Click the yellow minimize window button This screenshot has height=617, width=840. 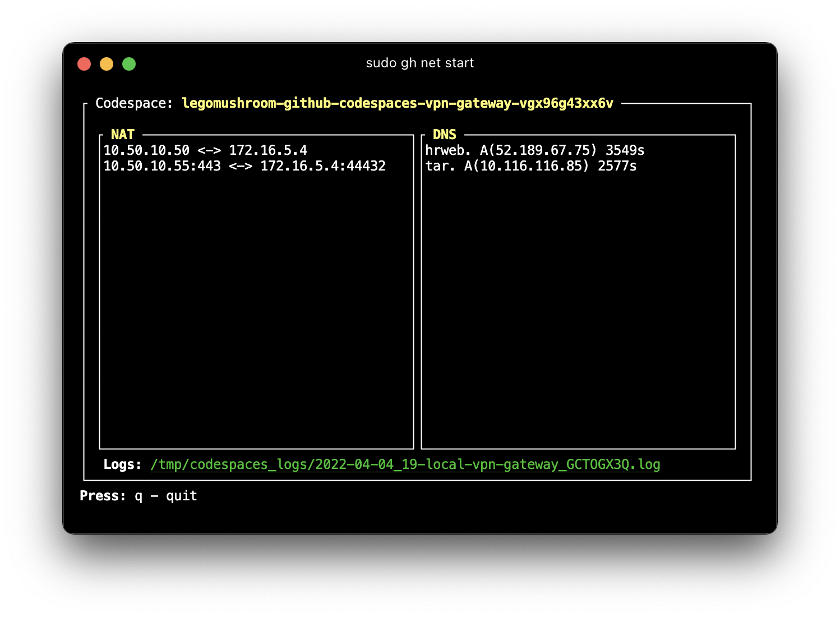coord(107,64)
